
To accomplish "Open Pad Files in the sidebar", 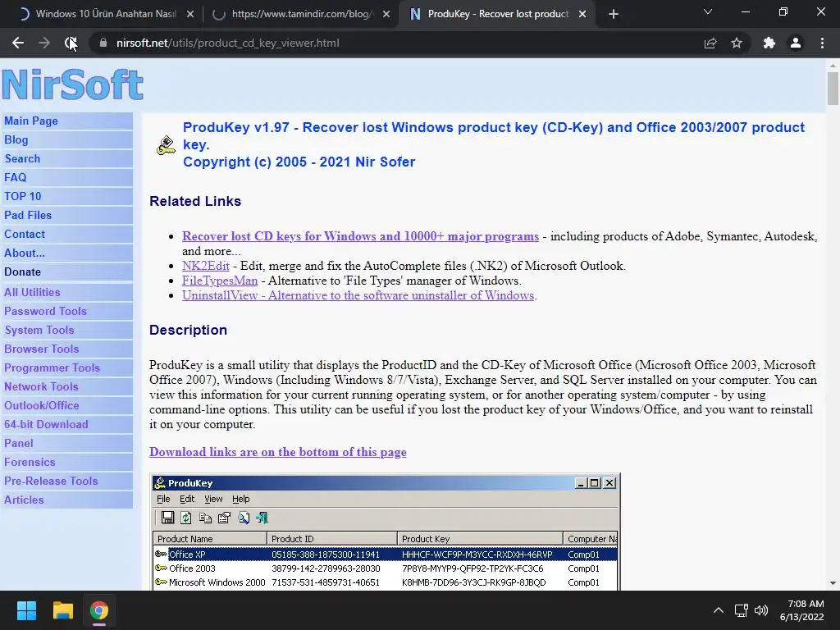I will 67,216.
